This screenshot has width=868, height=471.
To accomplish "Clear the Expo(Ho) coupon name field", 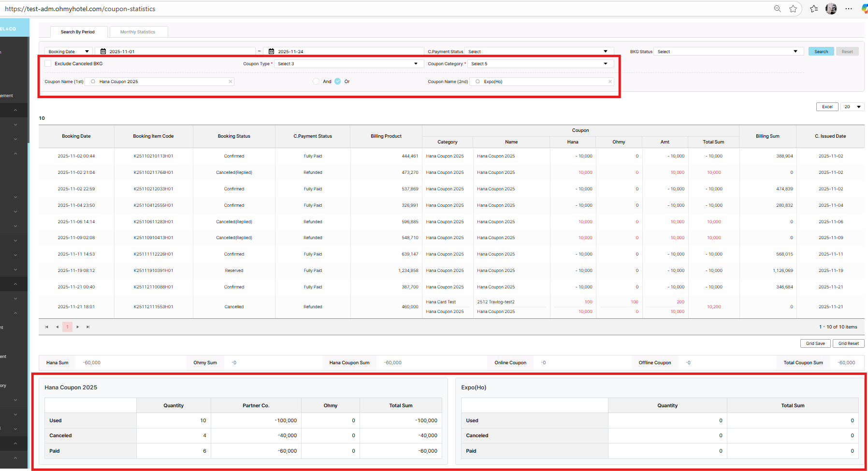I will [610, 82].
